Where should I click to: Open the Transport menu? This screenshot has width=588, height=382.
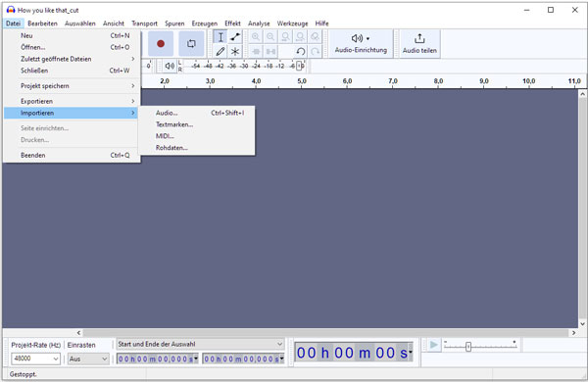click(x=144, y=24)
